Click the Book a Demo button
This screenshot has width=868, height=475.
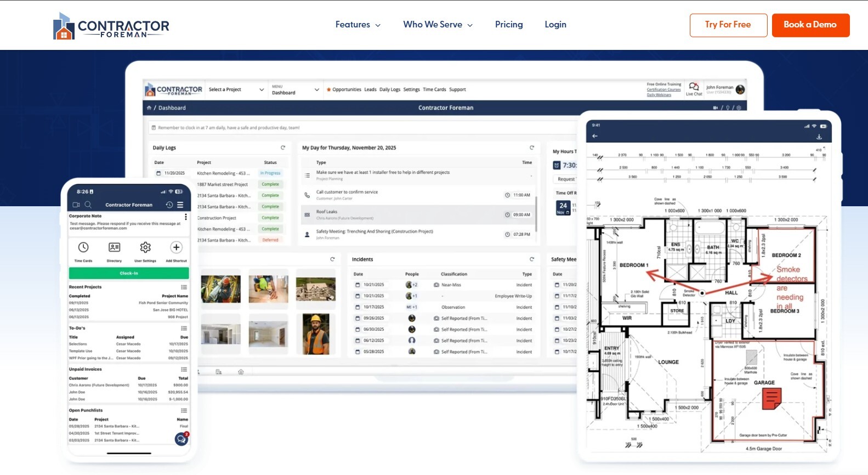[810, 25]
